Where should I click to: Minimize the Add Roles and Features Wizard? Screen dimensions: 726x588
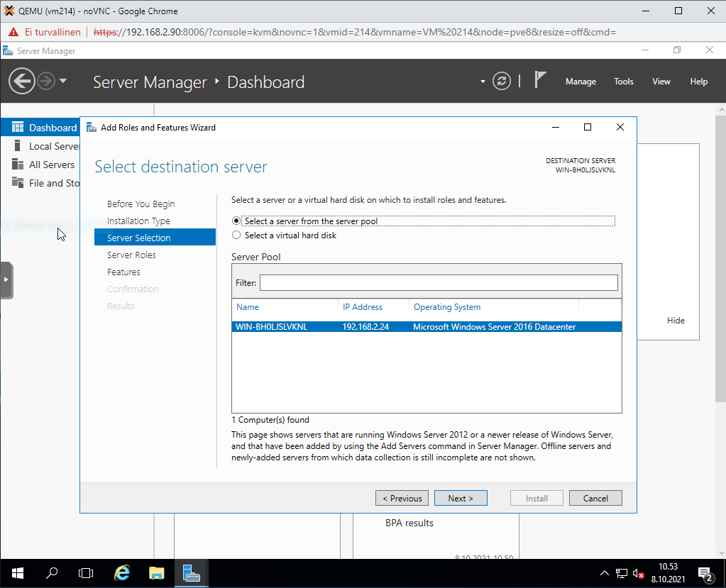click(556, 127)
